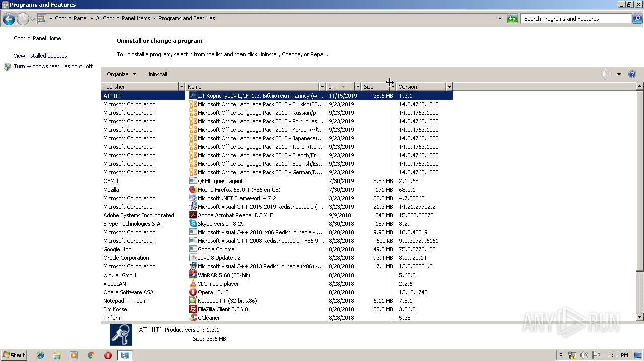Viewport: 644px width, 362px height.
Task: Open Internet Explorer from the taskbar
Action: (x=40, y=355)
